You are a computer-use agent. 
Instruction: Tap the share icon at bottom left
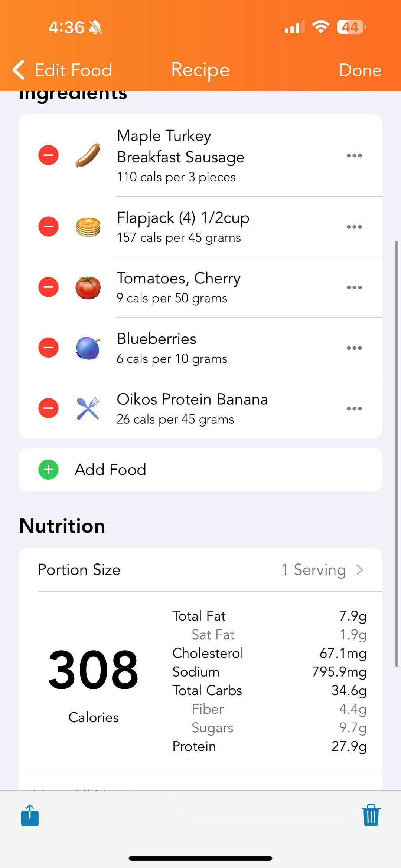point(30,815)
